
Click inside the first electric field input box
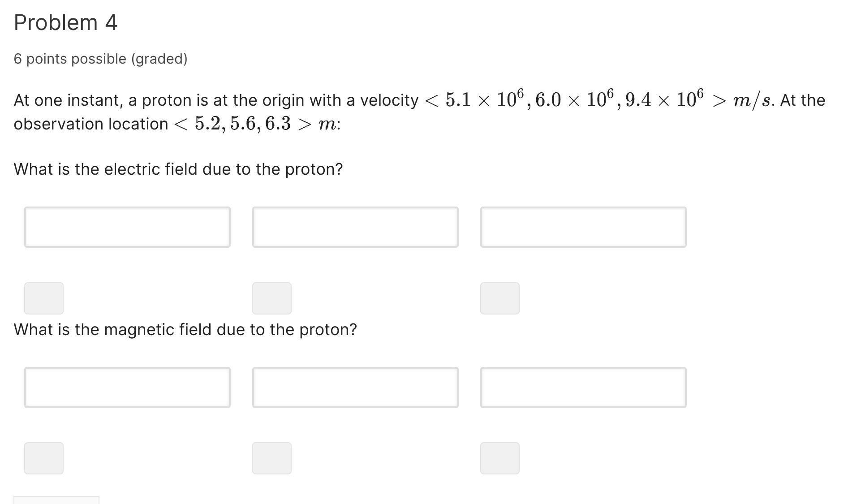pos(128,227)
